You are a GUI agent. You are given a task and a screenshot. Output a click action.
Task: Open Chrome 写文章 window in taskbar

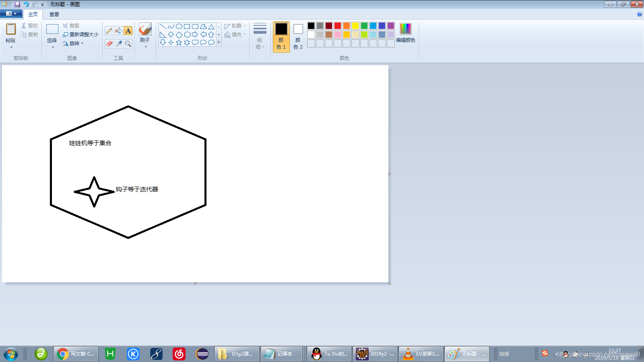[76, 354]
